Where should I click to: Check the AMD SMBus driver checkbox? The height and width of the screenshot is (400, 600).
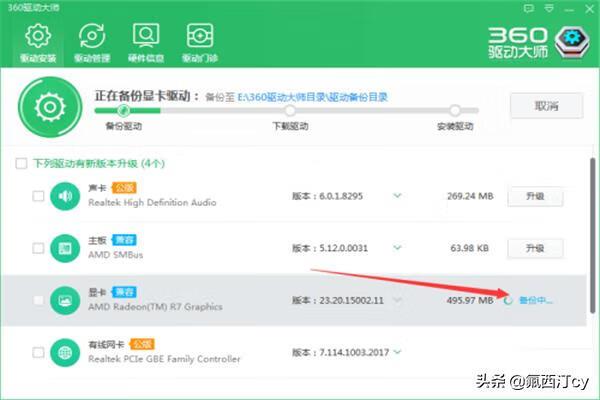(38, 248)
